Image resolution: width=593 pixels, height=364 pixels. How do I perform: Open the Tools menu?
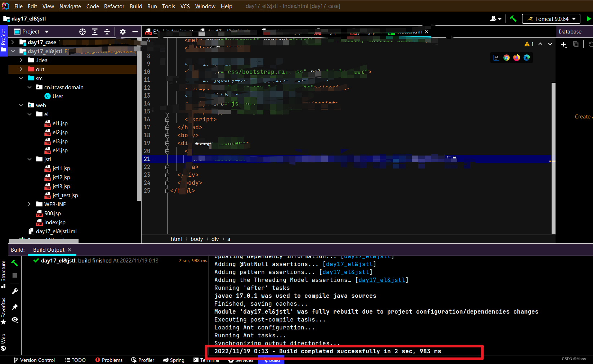click(168, 6)
